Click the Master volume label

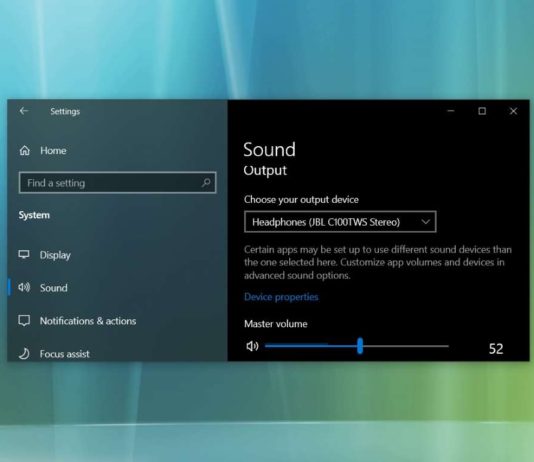click(x=276, y=324)
